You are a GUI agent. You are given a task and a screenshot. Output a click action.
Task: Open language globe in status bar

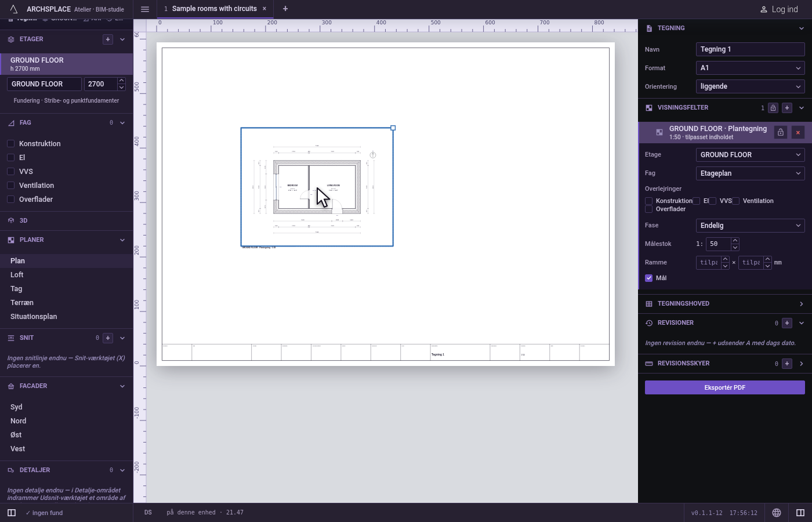coord(777,513)
